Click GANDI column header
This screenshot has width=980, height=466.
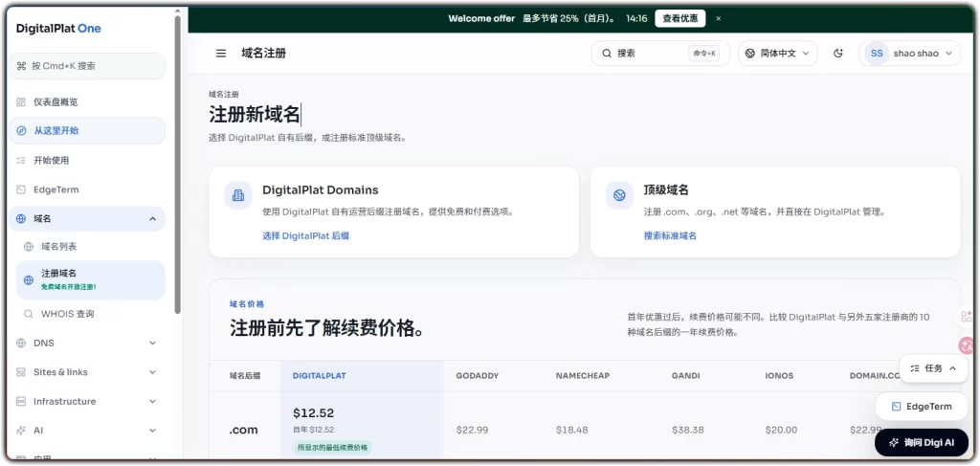pyautogui.click(x=685, y=376)
